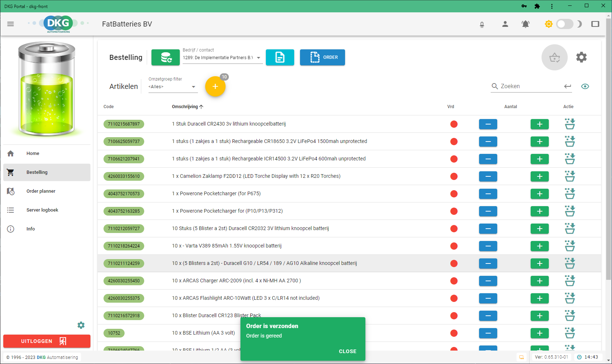Click the vertical scrollbar thumb

tap(609, 149)
